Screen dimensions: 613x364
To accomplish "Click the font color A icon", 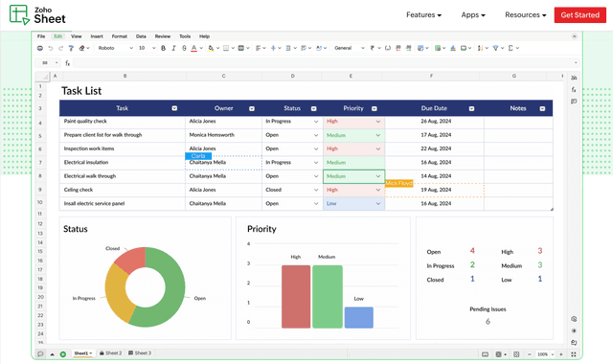I will point(193,48).
